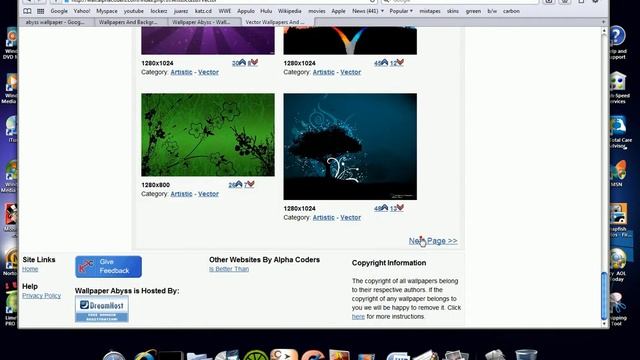
Task: Launch Internet Explorer from the dock
Action: pos(145,355)
